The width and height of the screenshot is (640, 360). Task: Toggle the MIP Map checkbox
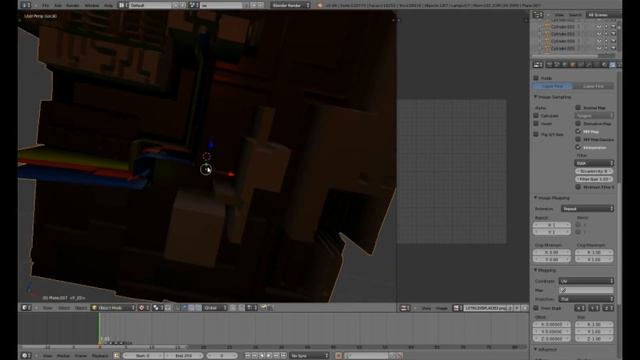click(x=578, y=131)
